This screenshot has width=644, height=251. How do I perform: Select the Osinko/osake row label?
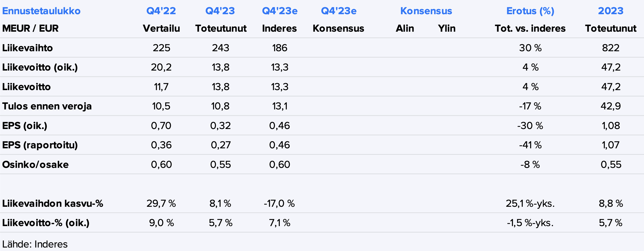coord(35,164)
